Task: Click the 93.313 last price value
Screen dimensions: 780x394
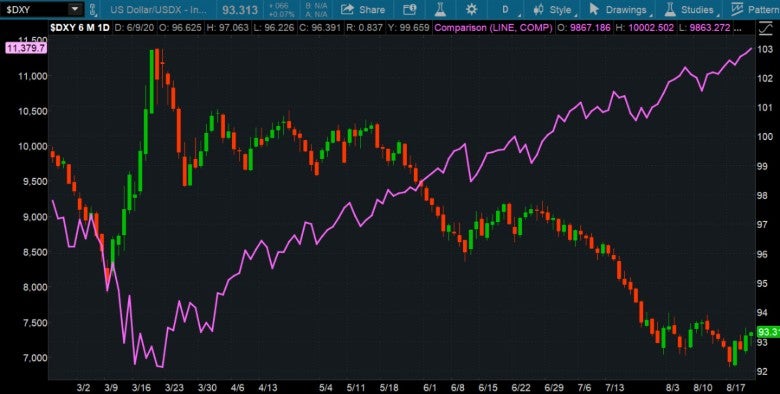Action: 240,10
